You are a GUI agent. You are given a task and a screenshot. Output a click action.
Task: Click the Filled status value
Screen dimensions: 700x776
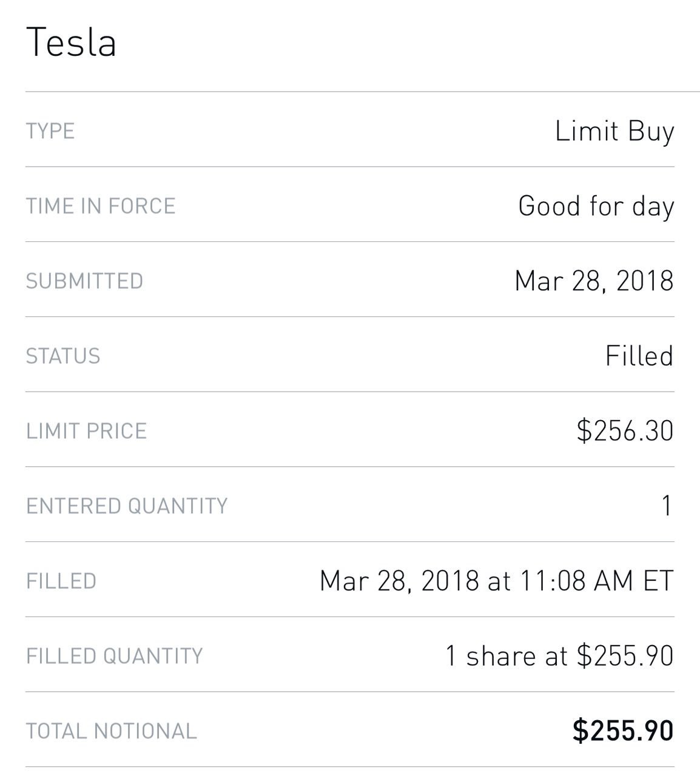(639, 356)
